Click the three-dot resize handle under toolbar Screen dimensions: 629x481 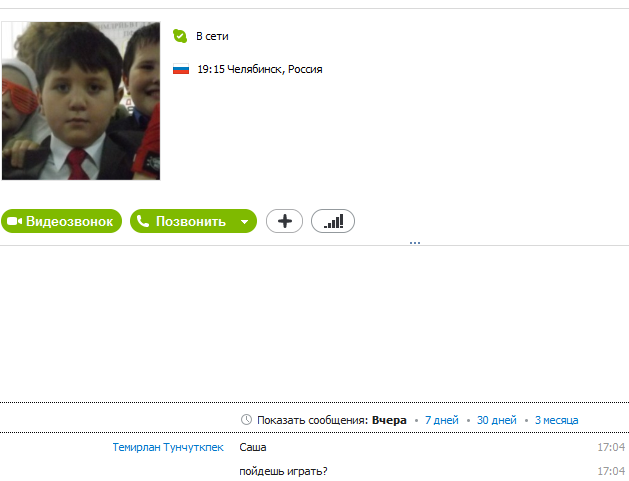[x=415, y=243]
